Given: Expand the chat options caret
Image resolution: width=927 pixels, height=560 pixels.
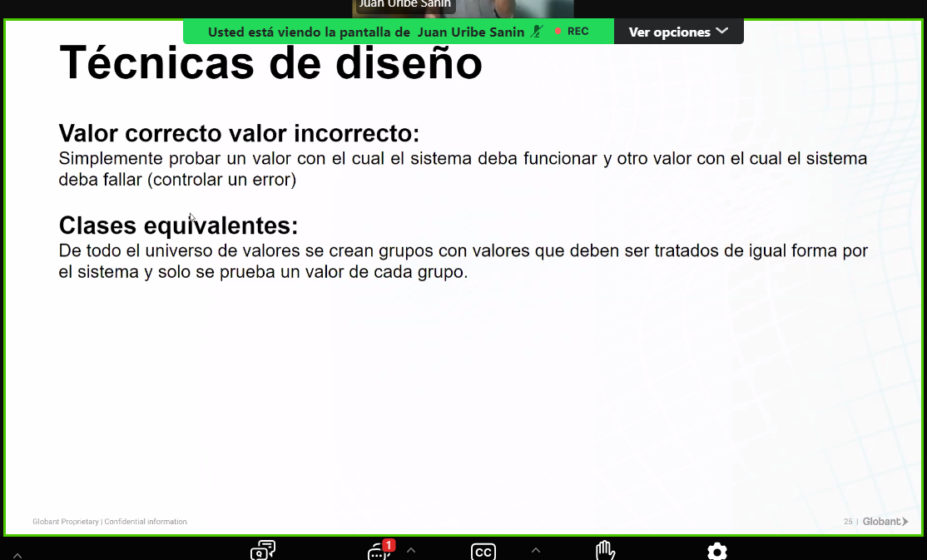Looking at the screenshot, I should tap(411, 550).
